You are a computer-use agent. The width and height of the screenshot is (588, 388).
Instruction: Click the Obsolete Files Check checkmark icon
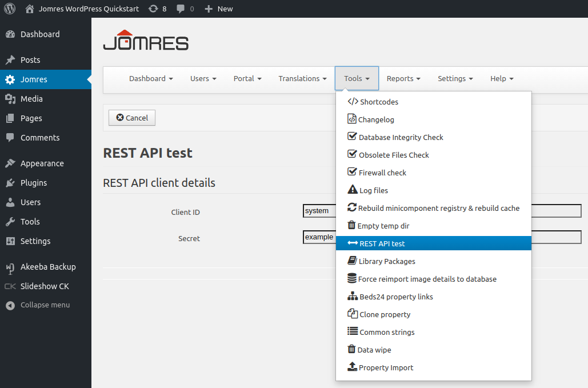[352, 154]
